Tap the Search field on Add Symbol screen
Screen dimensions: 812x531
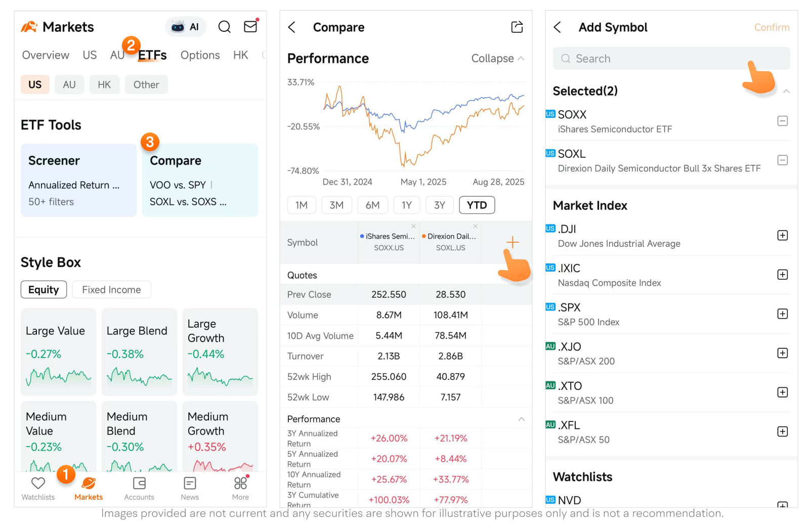pos(658,58)
